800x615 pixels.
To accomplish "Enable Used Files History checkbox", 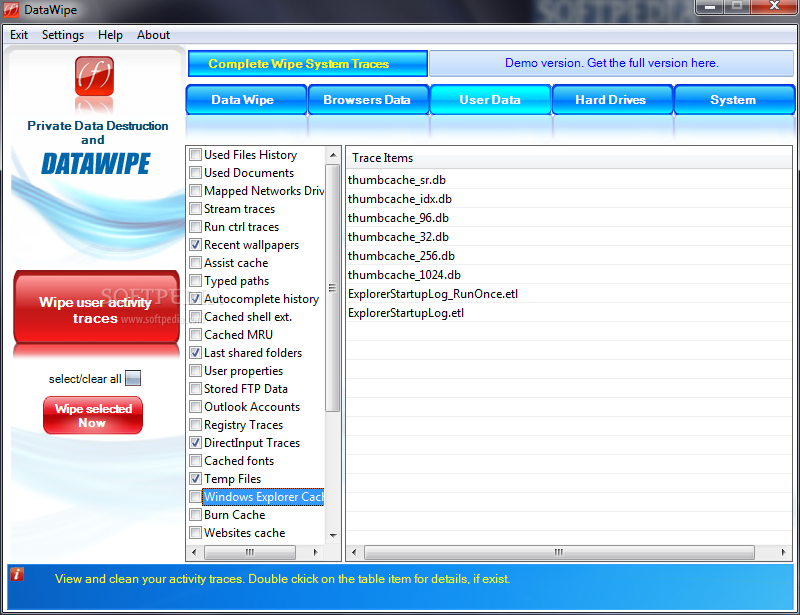I will point(195,155).
